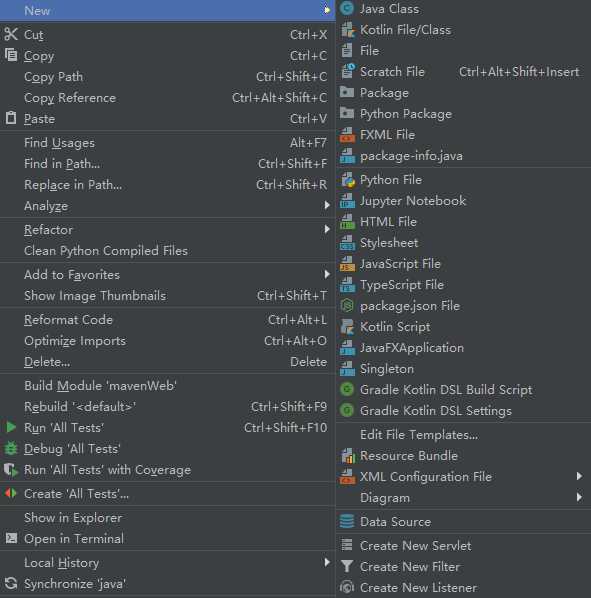The image size is (591, 598).
Task: Expand the Analyze submenu arrow
Action: click(327, 206)
